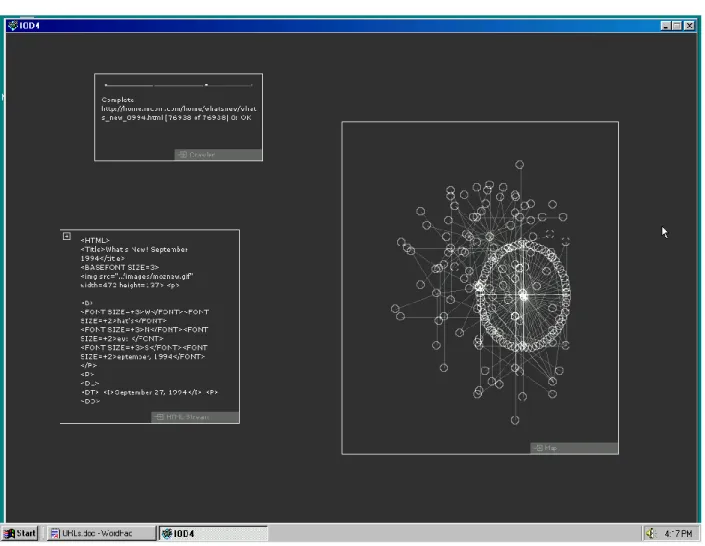Click the icon on the HTML Stream label
Image resolution: width=705 pixels, height=546 pixels.
pos(159,417)
